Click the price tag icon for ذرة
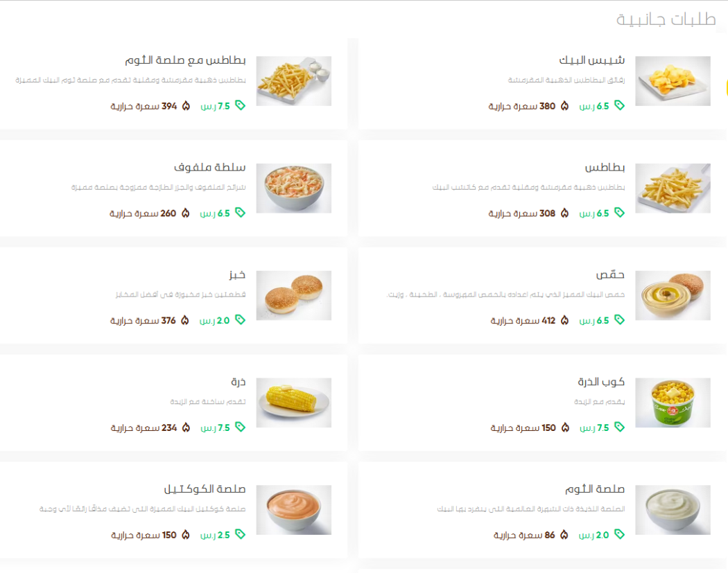The height and width of the screenshot is (573, 728). pos(240,427)
